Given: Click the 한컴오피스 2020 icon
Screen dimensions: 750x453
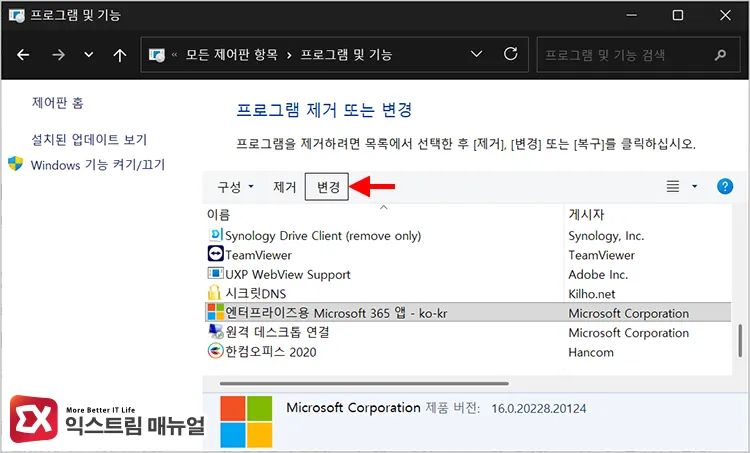Looking at the screenshot, I should coord(216,351).
